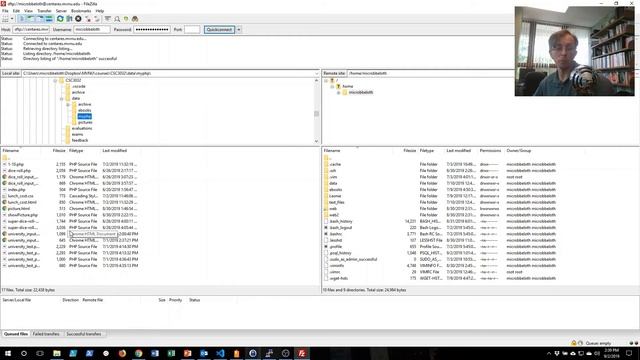
Task: Sort remote files by Permissions column
Action: pos(490,151)
